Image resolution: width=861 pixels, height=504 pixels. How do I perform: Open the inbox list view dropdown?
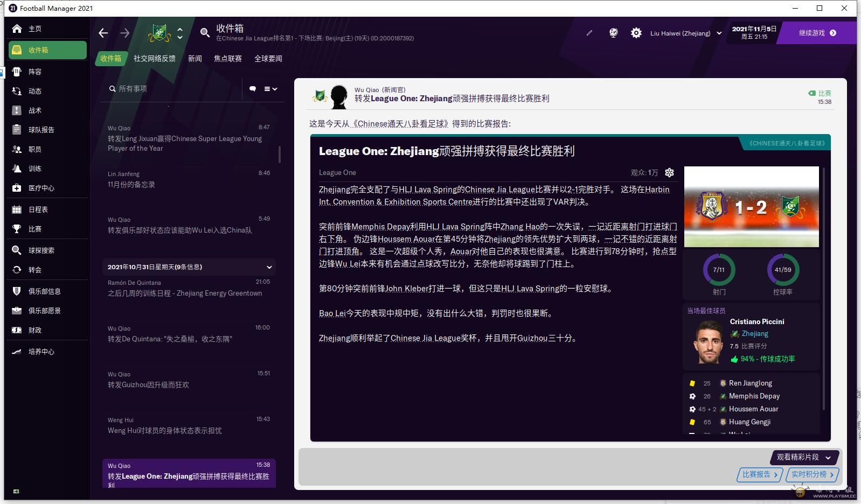click(270, 89)
